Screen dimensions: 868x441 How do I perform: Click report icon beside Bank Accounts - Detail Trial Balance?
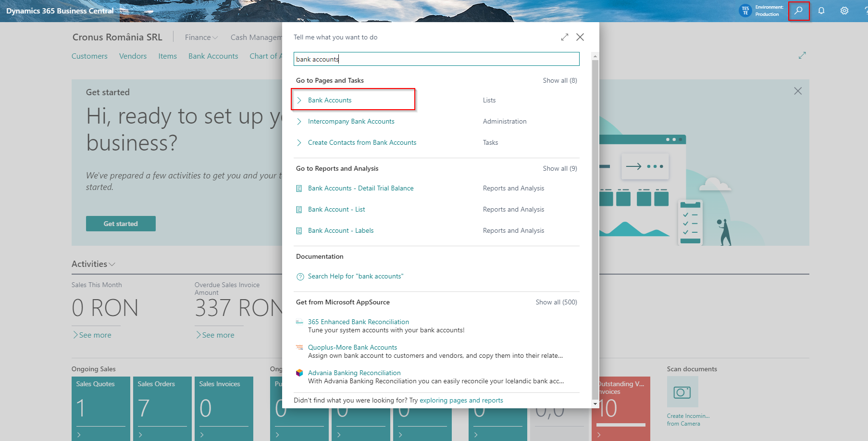click(299, 189)
